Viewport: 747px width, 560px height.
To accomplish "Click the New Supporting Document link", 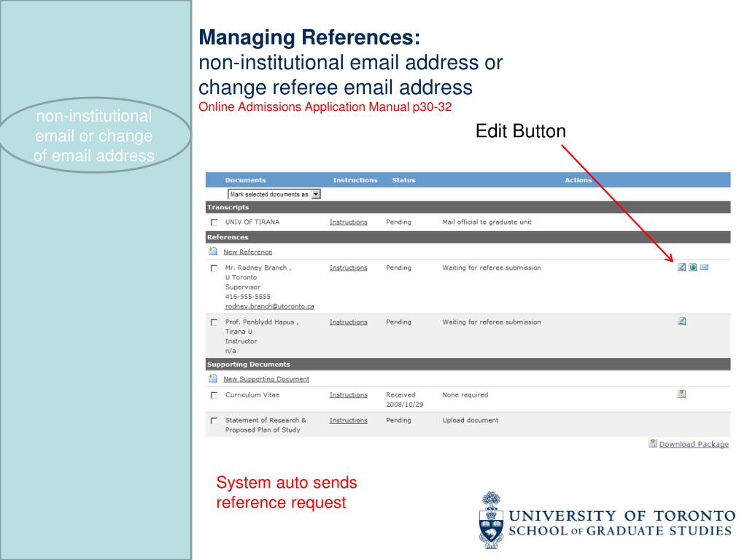I will [x=266, y=379].
